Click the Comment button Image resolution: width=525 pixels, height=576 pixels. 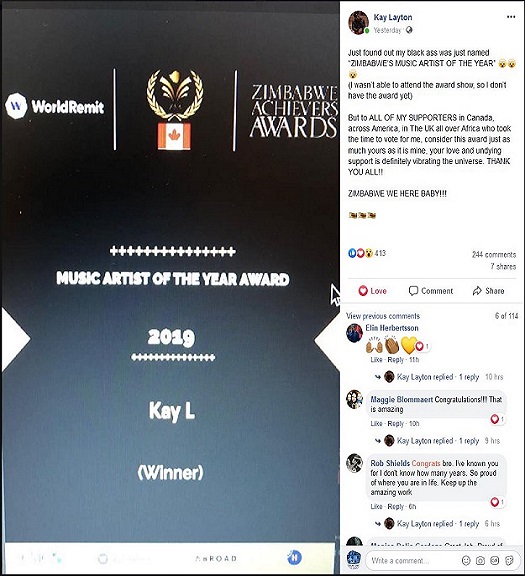(x=431, y=291)
